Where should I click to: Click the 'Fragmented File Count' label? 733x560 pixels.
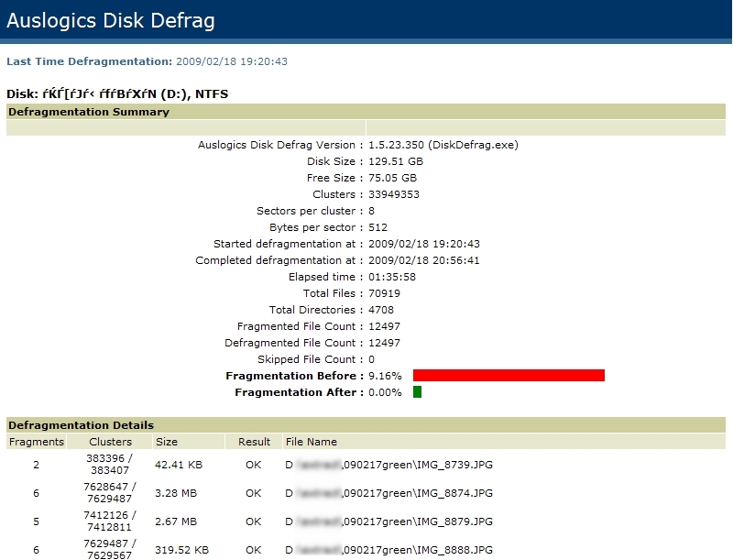(300, 326)
